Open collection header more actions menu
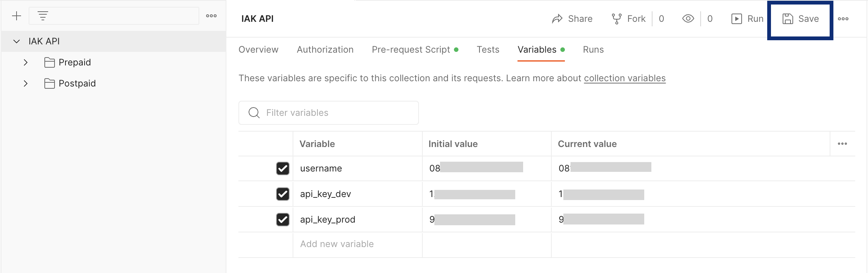The image size is (868, 273). (x=843, y=19)
